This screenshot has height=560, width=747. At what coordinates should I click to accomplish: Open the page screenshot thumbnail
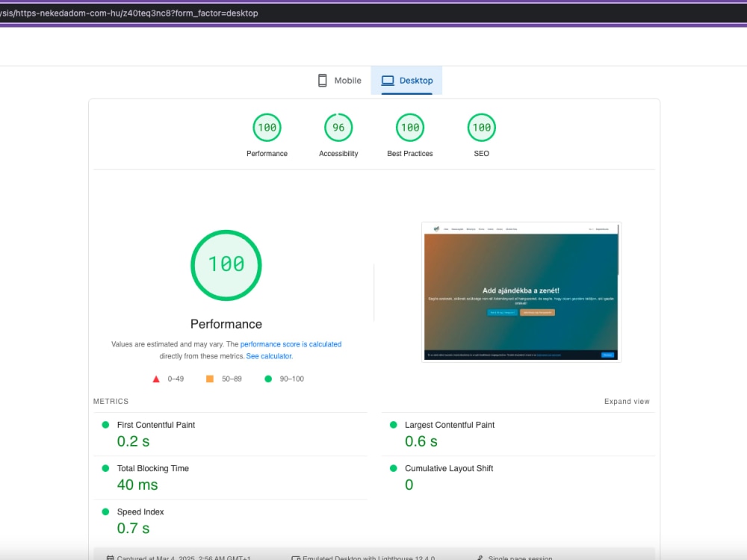point(521,292)
